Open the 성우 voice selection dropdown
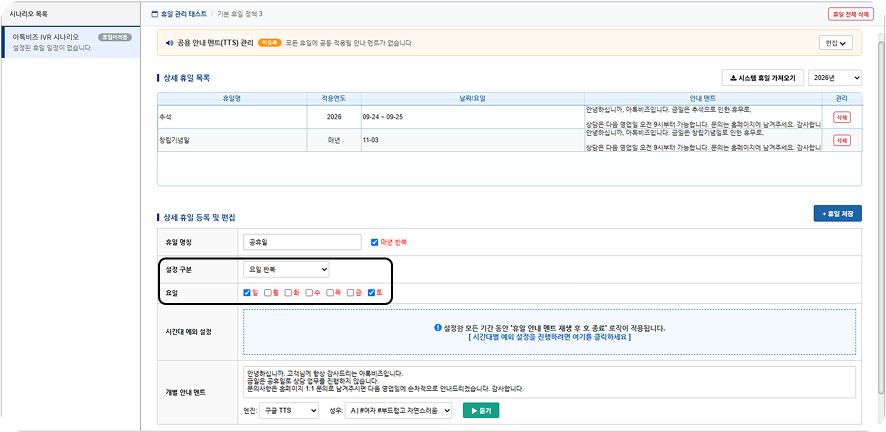Image resolution: width=886 pixels, height=432 pixels. pyautogui.click(x=399, y=411)
